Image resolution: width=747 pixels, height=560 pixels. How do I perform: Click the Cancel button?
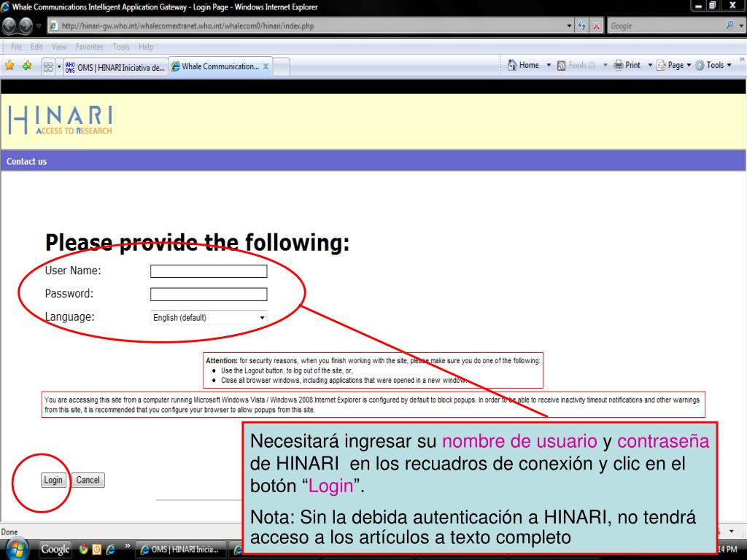coord(88,480)
